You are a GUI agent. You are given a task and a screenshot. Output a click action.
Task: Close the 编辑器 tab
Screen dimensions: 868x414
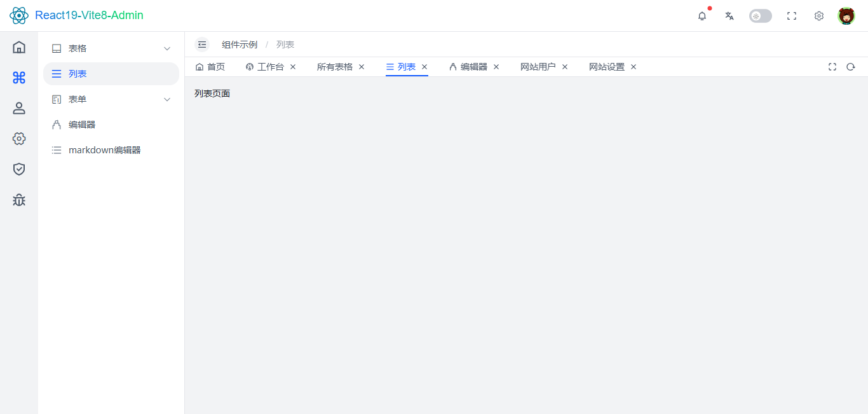496,67
